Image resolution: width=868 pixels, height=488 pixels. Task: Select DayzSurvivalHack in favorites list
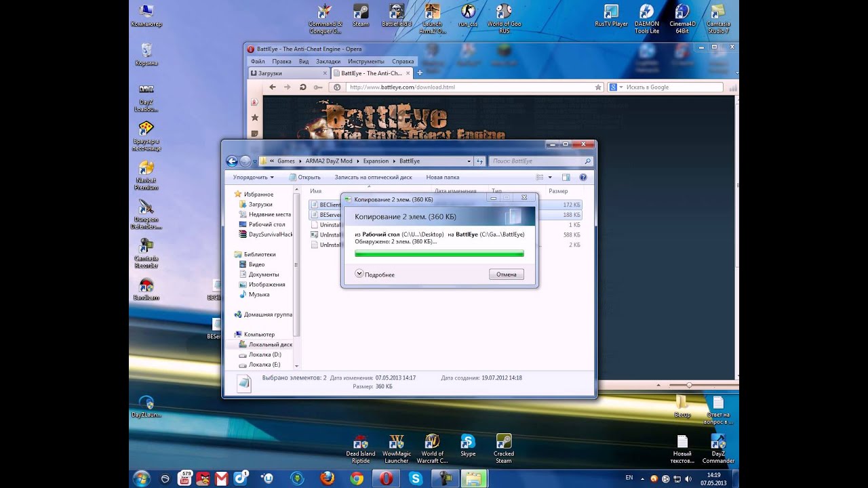click(x=264, y=235)
